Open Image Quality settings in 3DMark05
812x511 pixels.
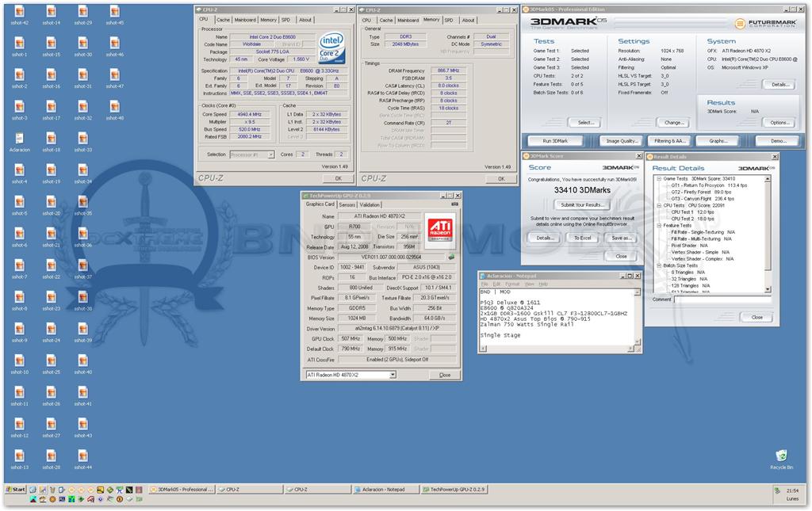622,141
